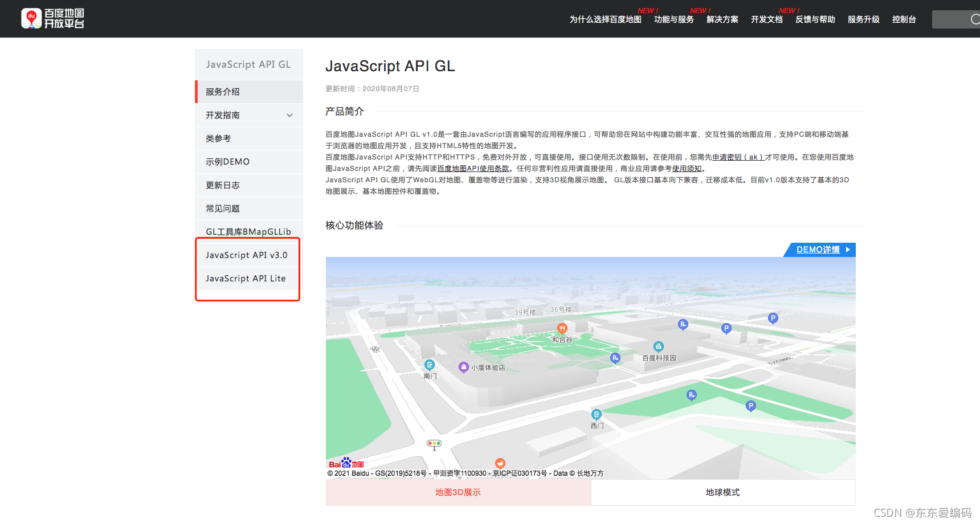The width and height of the screenshot is (980, 523).
Task: Open the 百度地图API使用条款 link
Action: coord(473,168)
